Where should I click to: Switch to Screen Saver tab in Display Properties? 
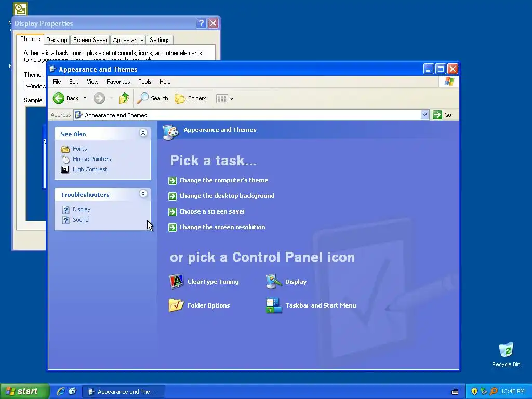[90, 40]
